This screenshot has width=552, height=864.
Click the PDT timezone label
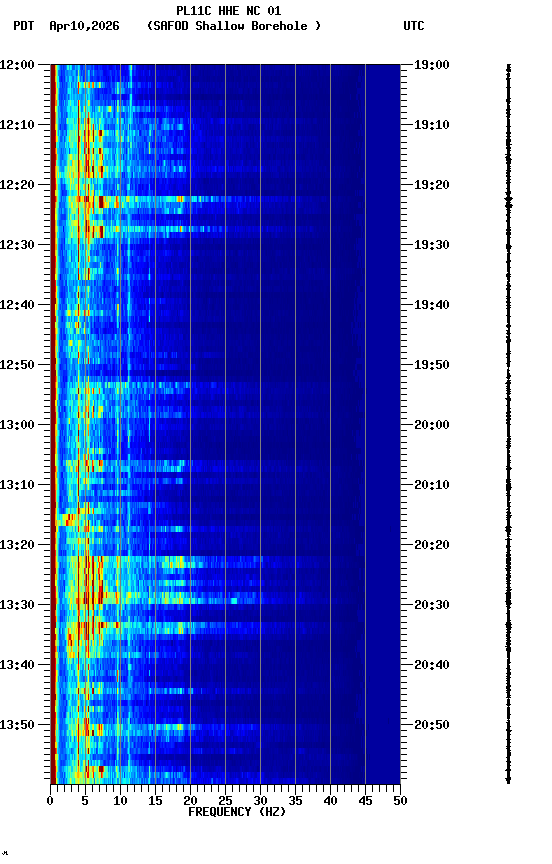pyautogui.click(x=24, y=26)
